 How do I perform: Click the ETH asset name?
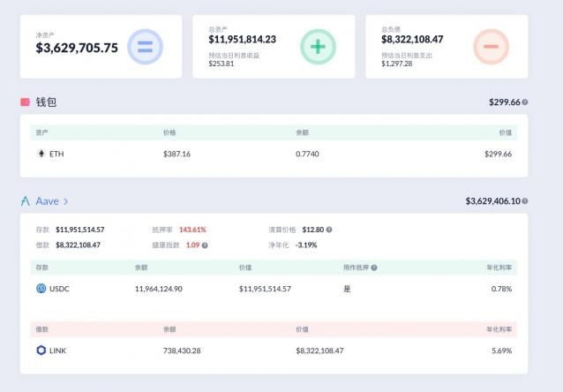pos(56,154)
